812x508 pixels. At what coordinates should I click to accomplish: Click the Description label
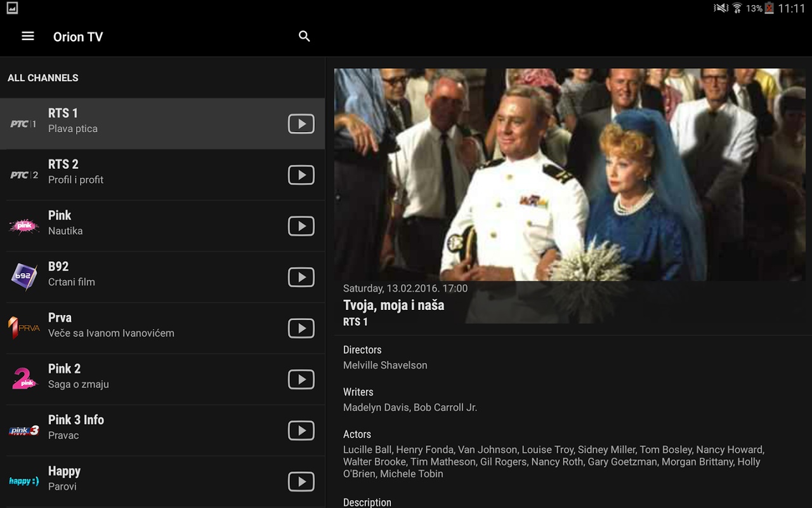coord(367,502)
